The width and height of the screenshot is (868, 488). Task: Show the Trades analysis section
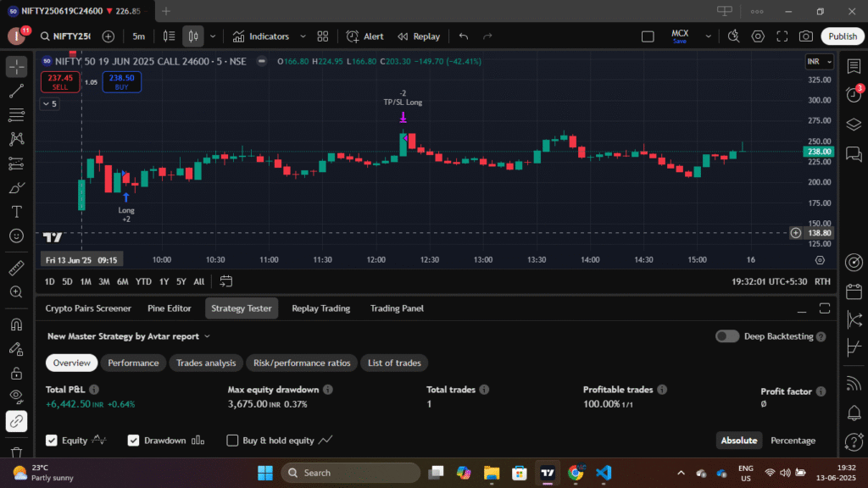click(206, 363)
